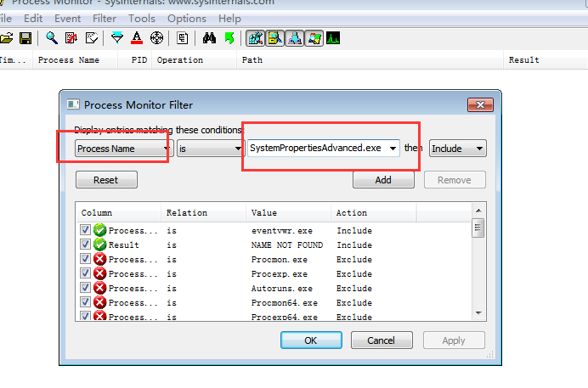The image size is (588, 388).
Task: Click the filter list scroll up arrow
Action: [478, 211]
